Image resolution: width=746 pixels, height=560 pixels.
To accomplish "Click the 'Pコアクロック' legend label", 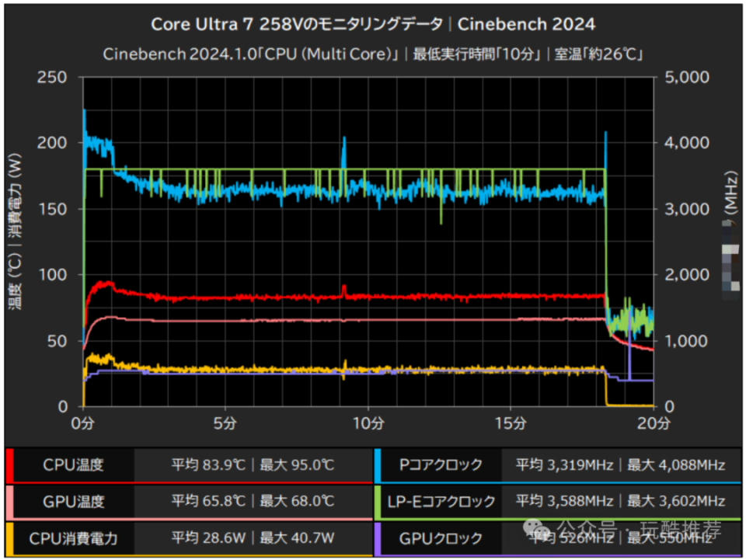I will pos(441,465).
